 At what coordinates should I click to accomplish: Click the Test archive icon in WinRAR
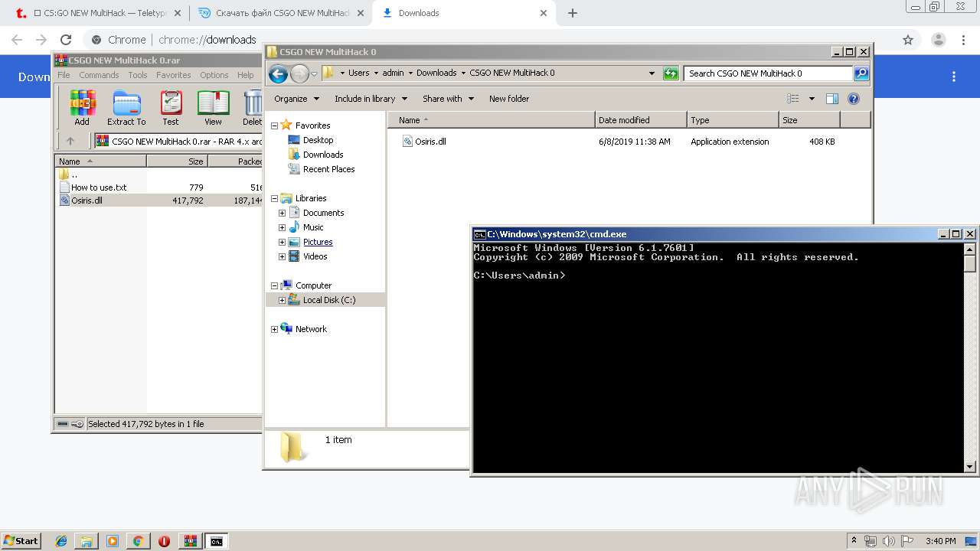(x=171, y=108)
